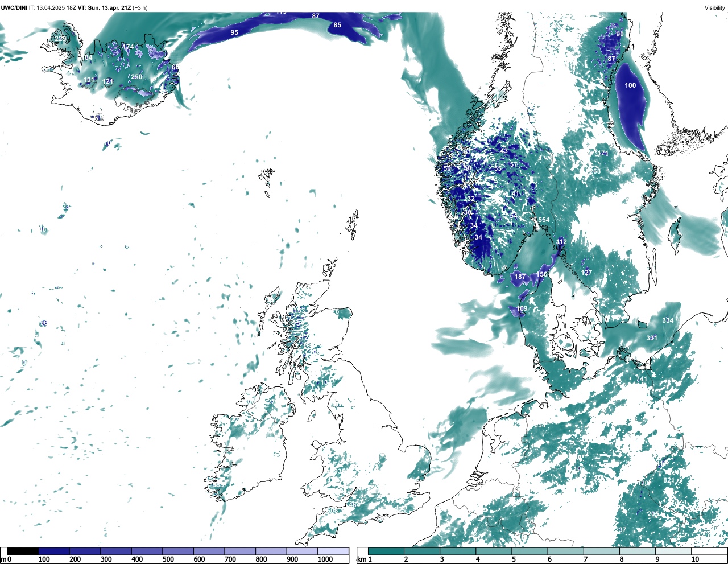Click the dark navy 100–200 m legend swatch
728x564 pixels.
click(x=54, y=551)
